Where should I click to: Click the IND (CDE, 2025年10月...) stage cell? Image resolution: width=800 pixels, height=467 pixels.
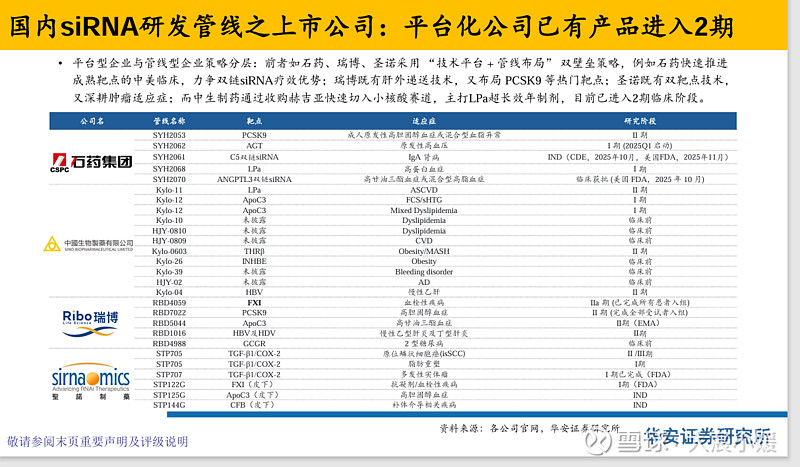(638, 157)
